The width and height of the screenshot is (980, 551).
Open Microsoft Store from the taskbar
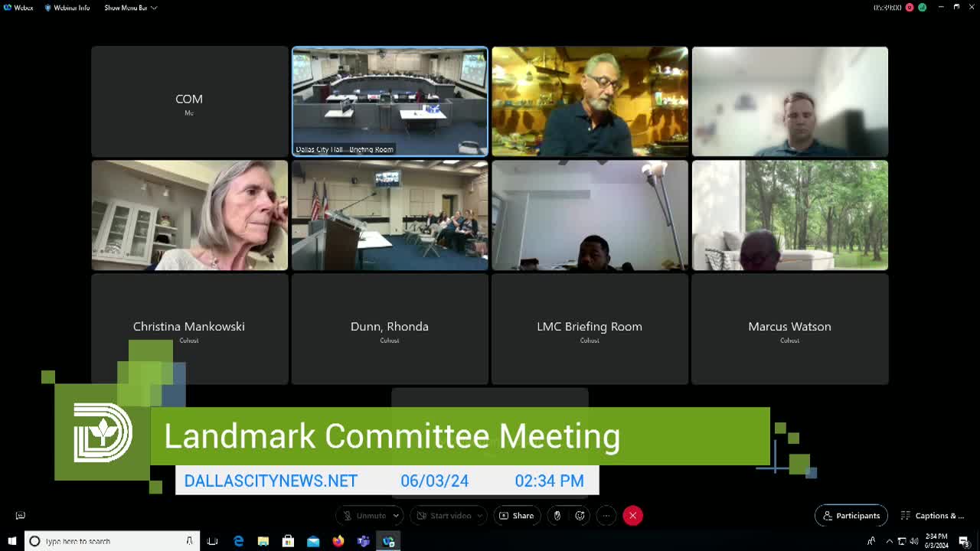pos(288,541)
